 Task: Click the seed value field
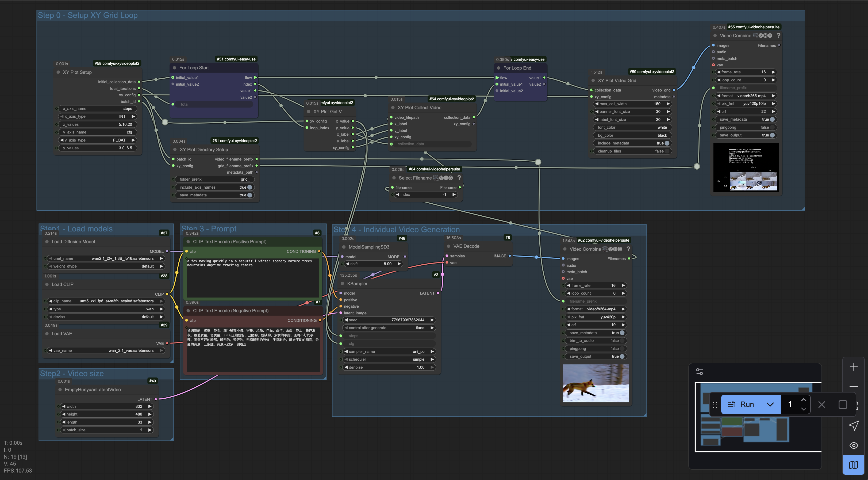click(389, 320)
